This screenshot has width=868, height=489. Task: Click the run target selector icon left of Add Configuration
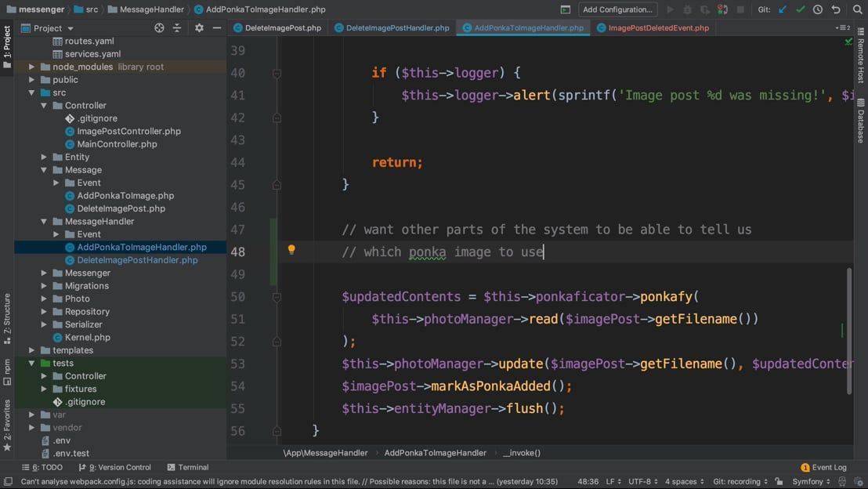(x=565, y=9)
